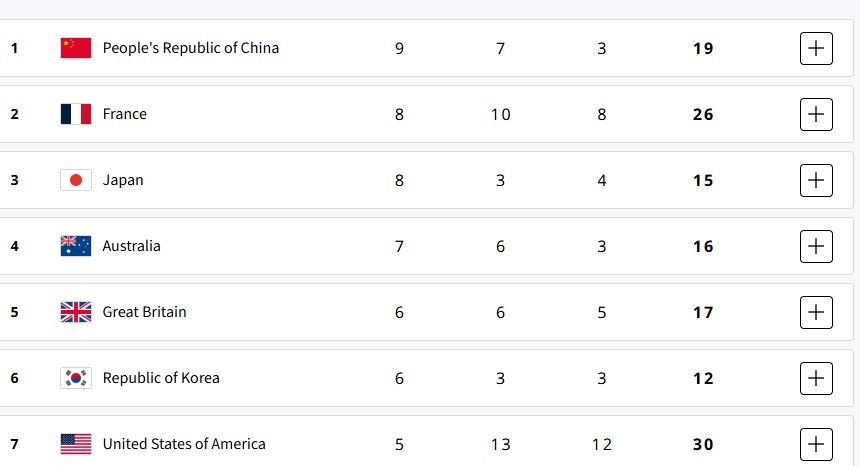
Task: Click the Japan flag icon
Action: click(x=76, y=180)
